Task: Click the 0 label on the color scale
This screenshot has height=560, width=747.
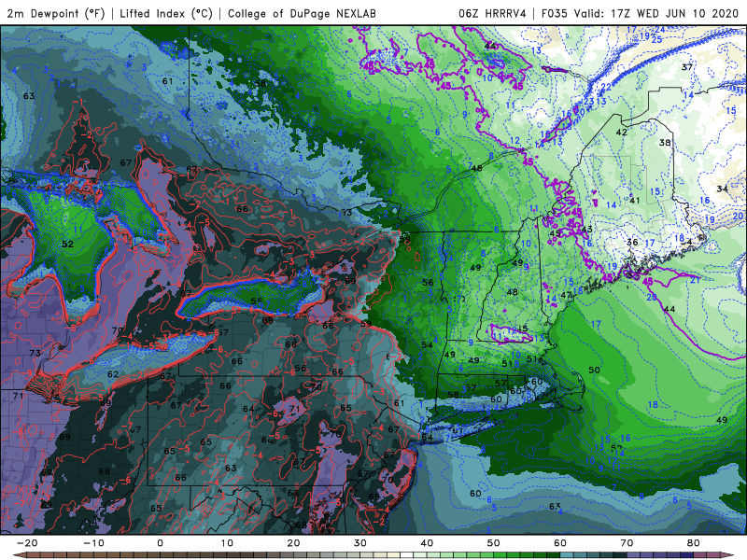Action: pos(160,543)
